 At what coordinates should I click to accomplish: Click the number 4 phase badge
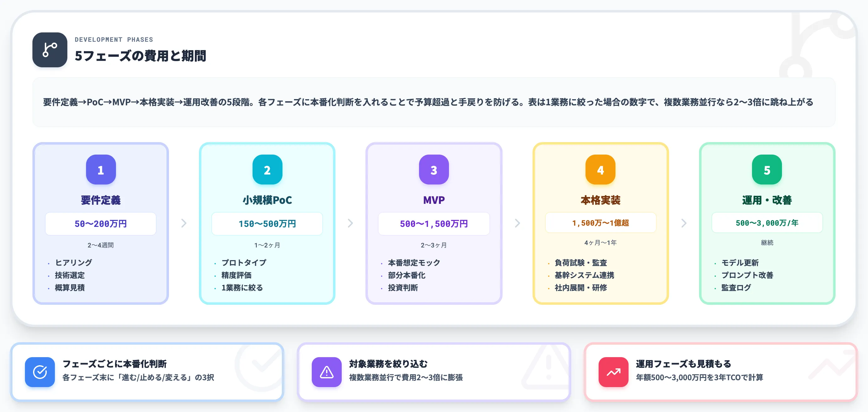[x=600, y=170]
